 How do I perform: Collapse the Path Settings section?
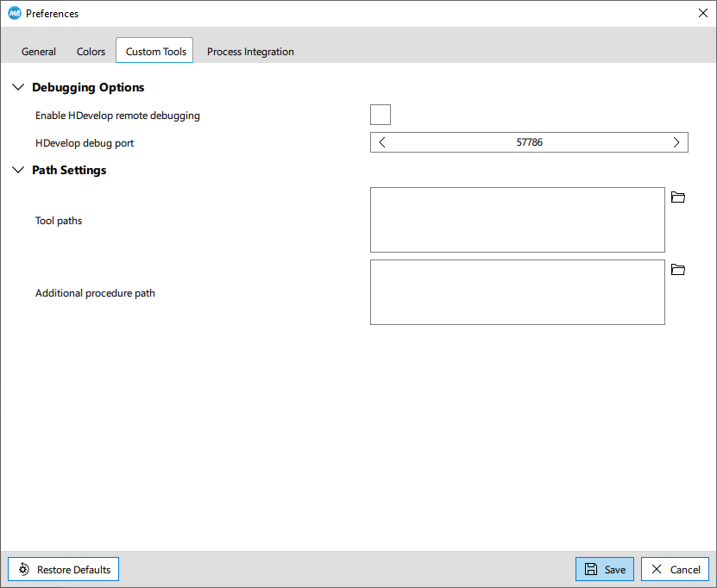pyautogui.click(x=19, y=170)
